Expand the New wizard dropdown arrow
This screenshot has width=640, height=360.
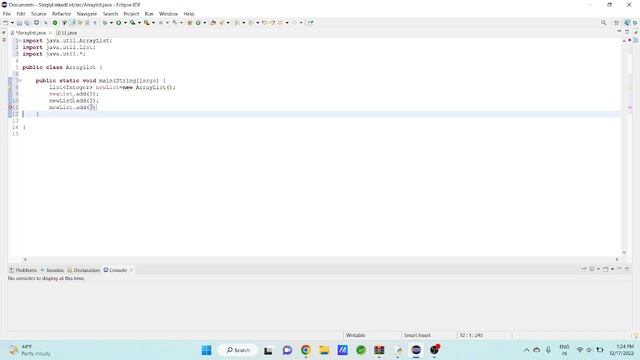[12, 23]
